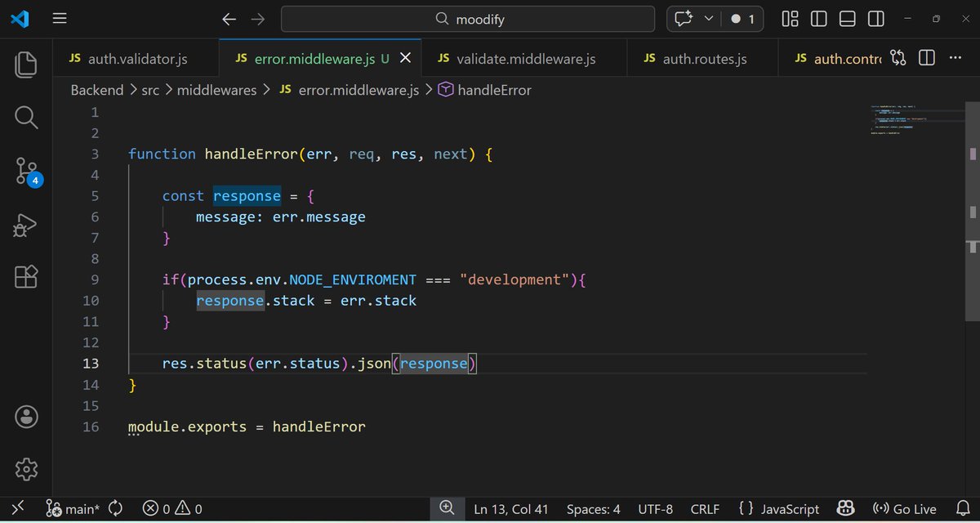Open the hamburger application menu

60,19
